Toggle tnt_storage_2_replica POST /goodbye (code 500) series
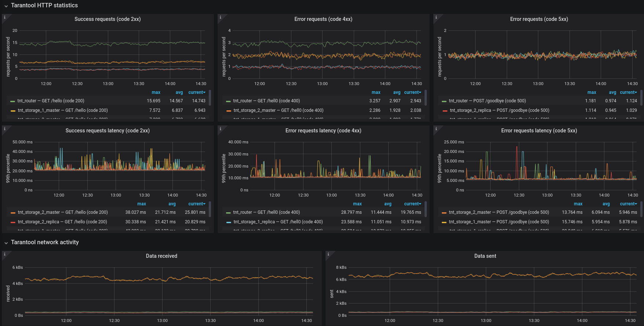The height and width of the screenshot is (326, 644). point(499,110)
